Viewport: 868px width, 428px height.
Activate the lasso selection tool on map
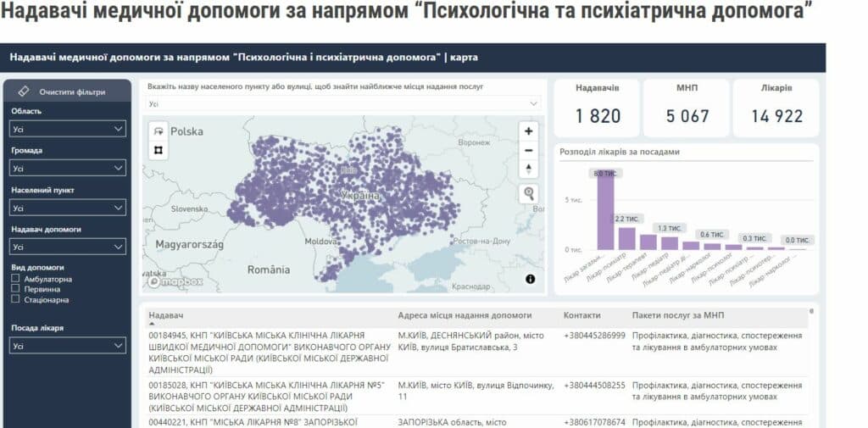click(159, 131)
